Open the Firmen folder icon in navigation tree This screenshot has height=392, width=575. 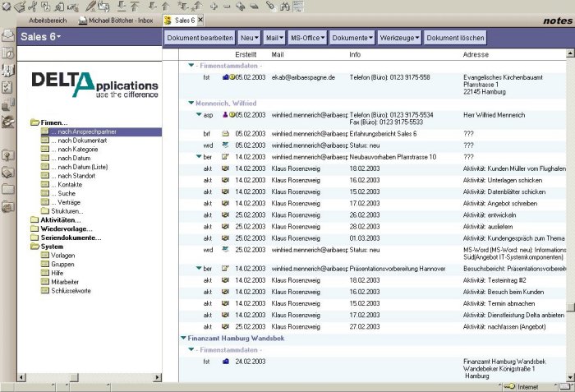coord(34,122)
